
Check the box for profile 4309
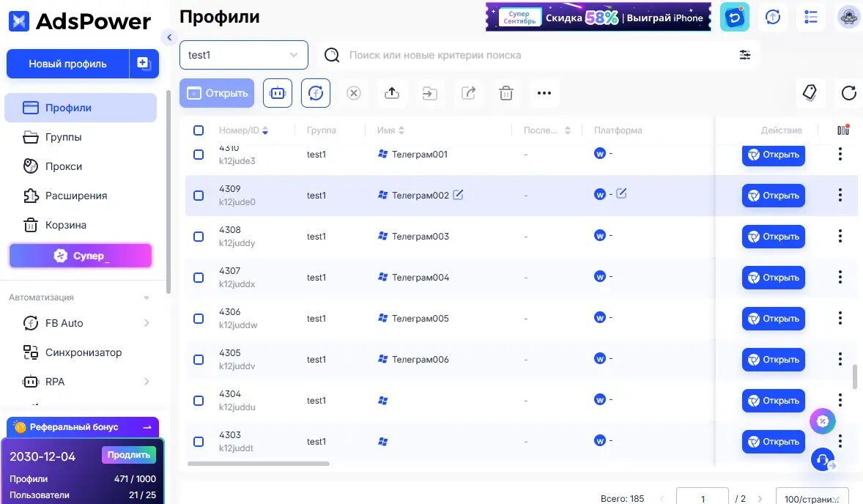pos(199,196)
